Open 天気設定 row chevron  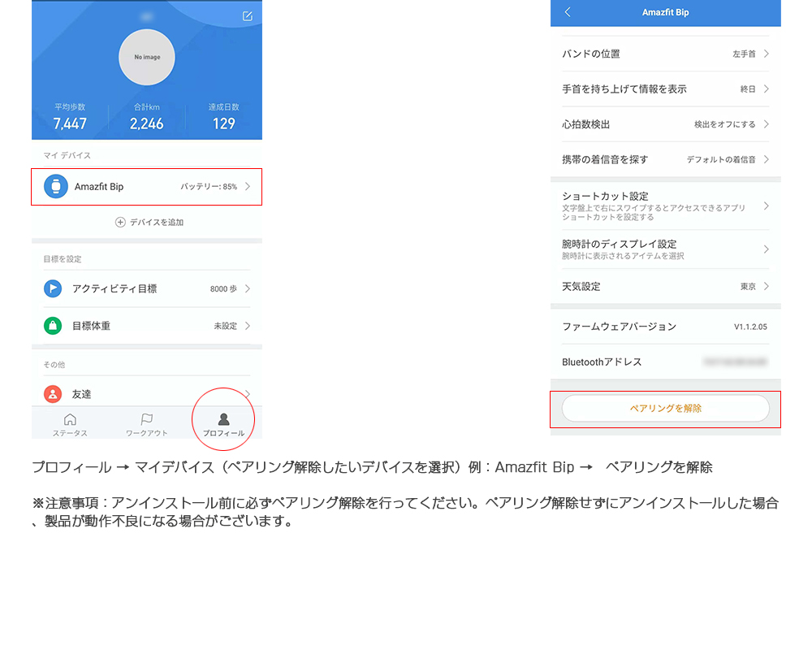point(767,286)
